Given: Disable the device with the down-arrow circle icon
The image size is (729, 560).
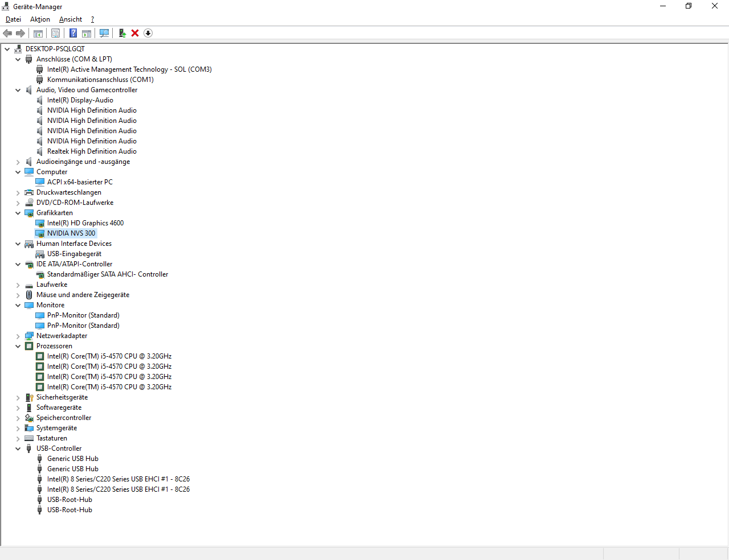Looking at the screenshot, I should [x=148, y=33].
